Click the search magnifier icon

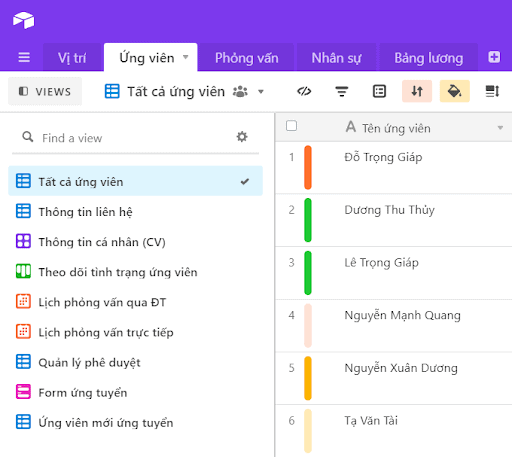pos(28,137)
